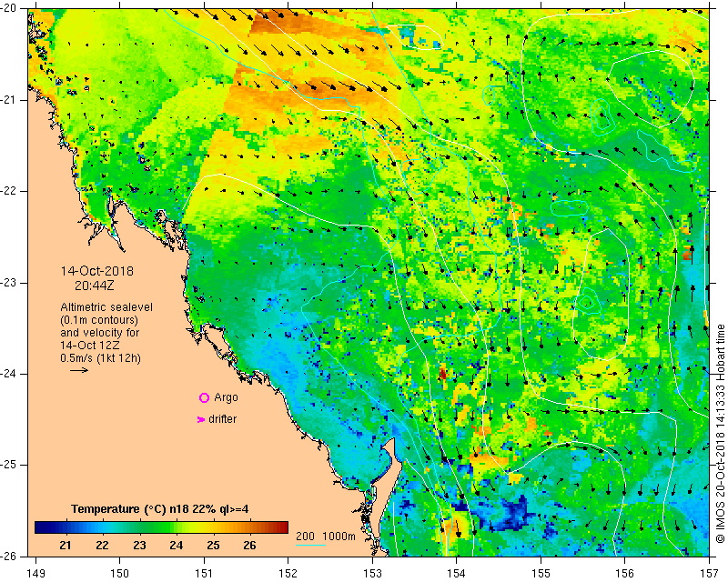
Task: Click longitude axis label 156
Action: click(x=625, y=573)
